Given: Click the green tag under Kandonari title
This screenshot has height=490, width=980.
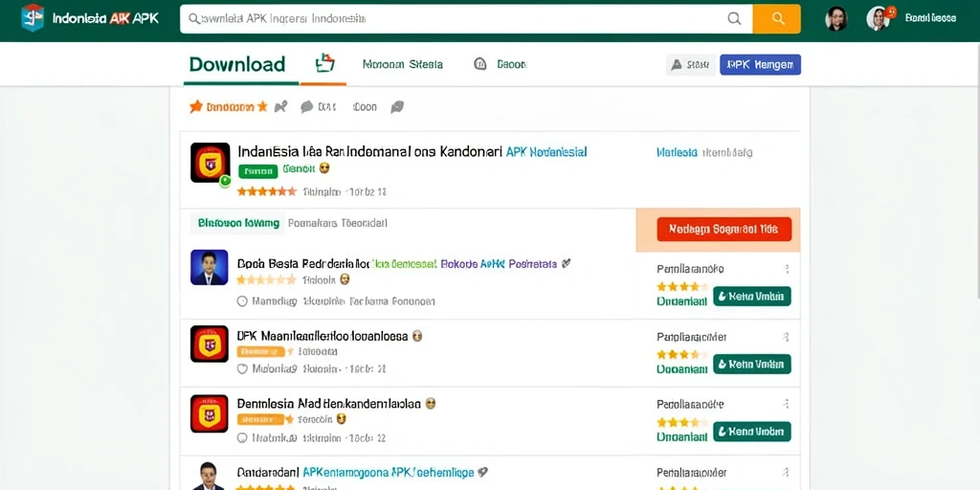Looking at the screenshot, I should coord(257,170).
